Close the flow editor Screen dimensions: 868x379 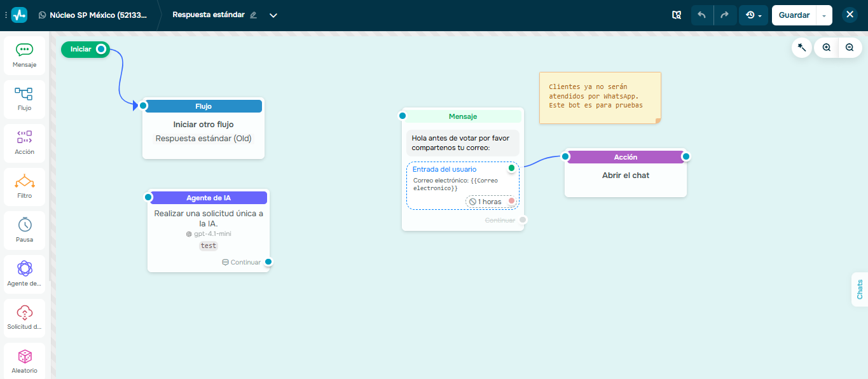(x=850, y=15)
